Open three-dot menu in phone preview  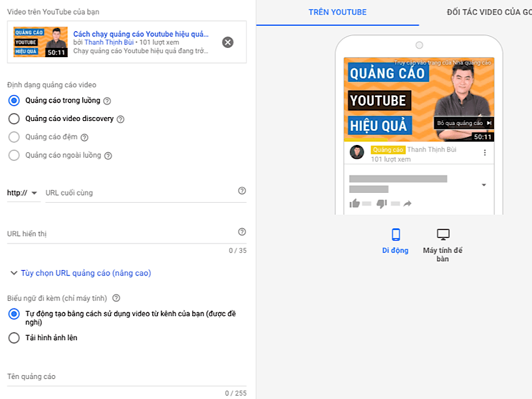[x=485, y=153]
